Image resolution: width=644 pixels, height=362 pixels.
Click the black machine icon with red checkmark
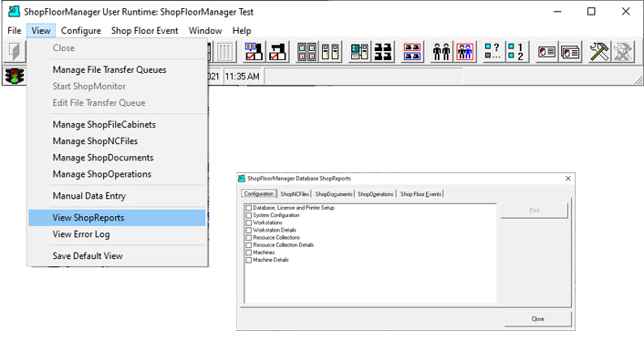277,52
